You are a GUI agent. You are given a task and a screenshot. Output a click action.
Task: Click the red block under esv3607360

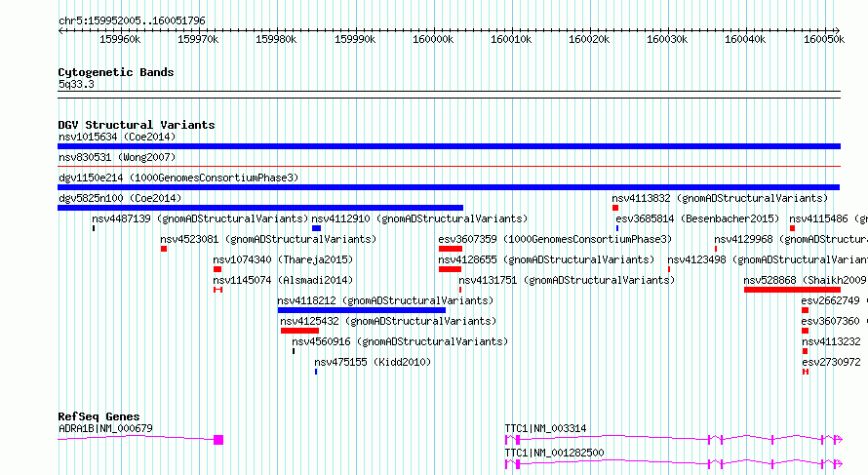coord(805,331)
